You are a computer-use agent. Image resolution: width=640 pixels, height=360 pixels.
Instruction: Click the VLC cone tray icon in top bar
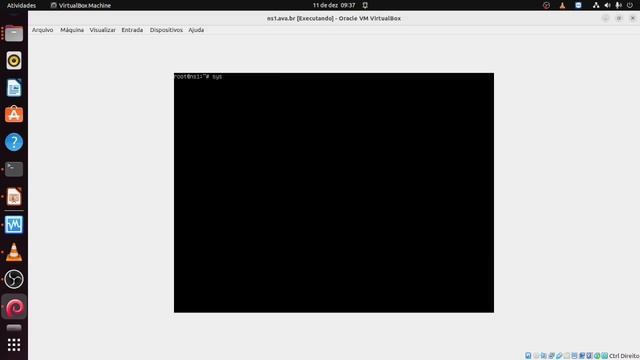pyautogui.click(x=562, y=5)
